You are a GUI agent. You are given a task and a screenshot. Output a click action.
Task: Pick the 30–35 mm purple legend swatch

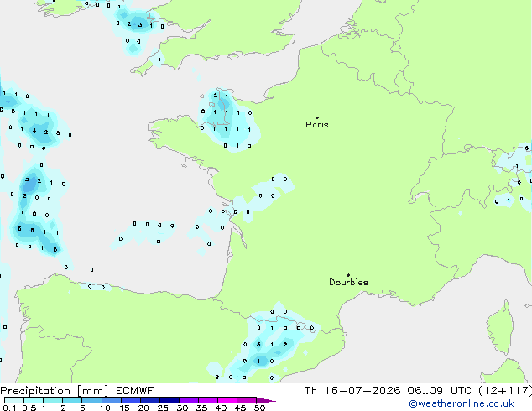[x=189, y=400]
